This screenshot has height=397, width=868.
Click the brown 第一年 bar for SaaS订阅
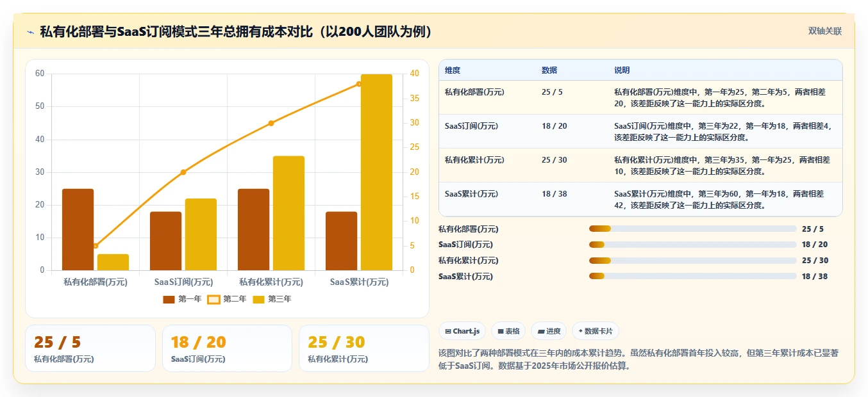[x=165, y=241]
